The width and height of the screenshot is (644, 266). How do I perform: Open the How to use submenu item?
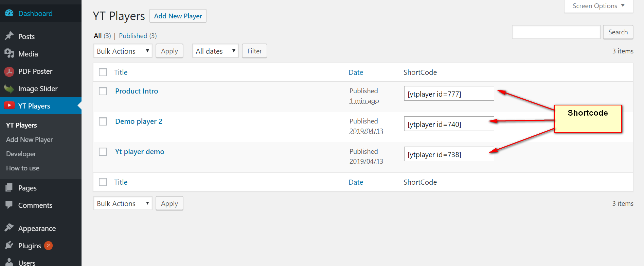(x=23, y=168)
